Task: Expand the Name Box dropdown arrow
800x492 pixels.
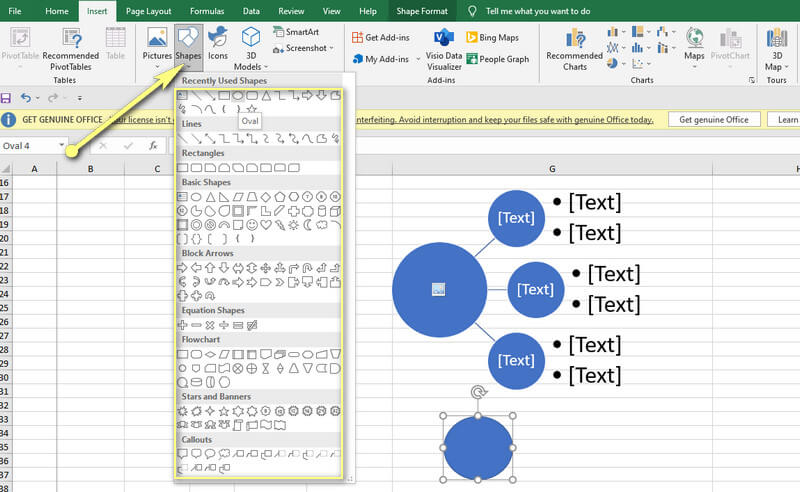Action: 62,145
